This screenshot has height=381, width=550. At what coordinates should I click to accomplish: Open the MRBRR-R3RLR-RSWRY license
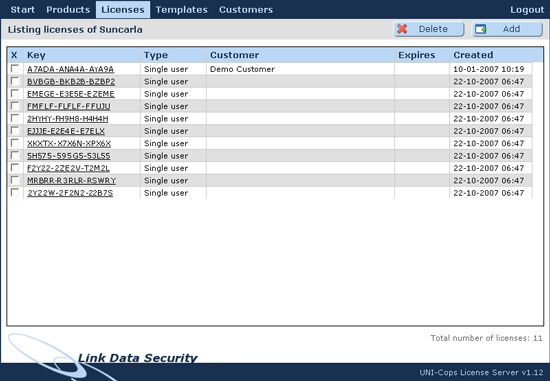72,181
